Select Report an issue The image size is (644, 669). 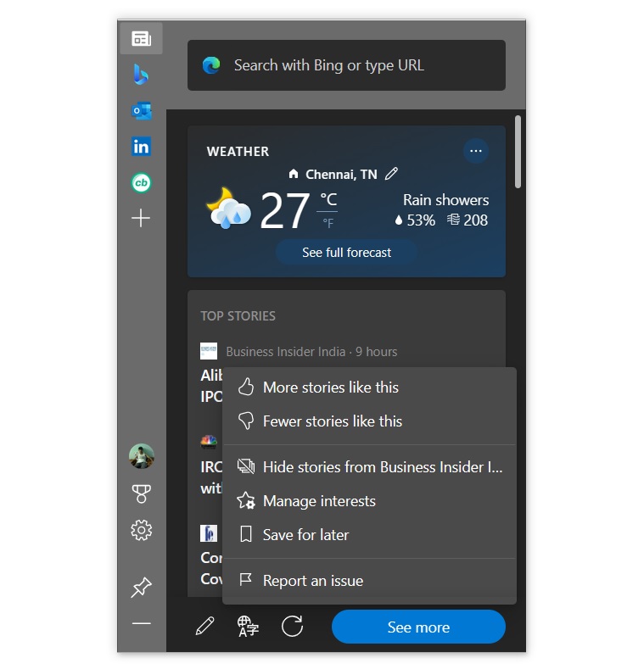[370, 581]
